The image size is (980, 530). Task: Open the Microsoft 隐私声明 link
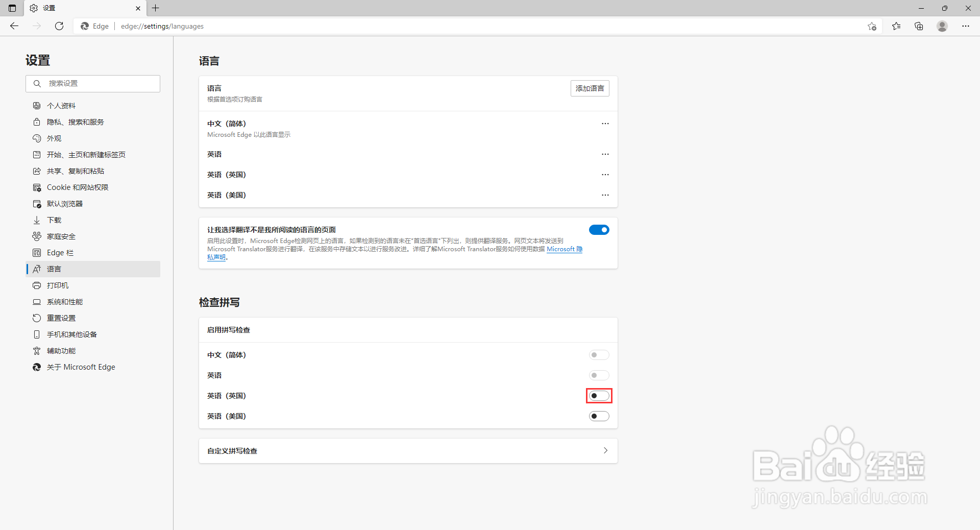pos(565,249)
